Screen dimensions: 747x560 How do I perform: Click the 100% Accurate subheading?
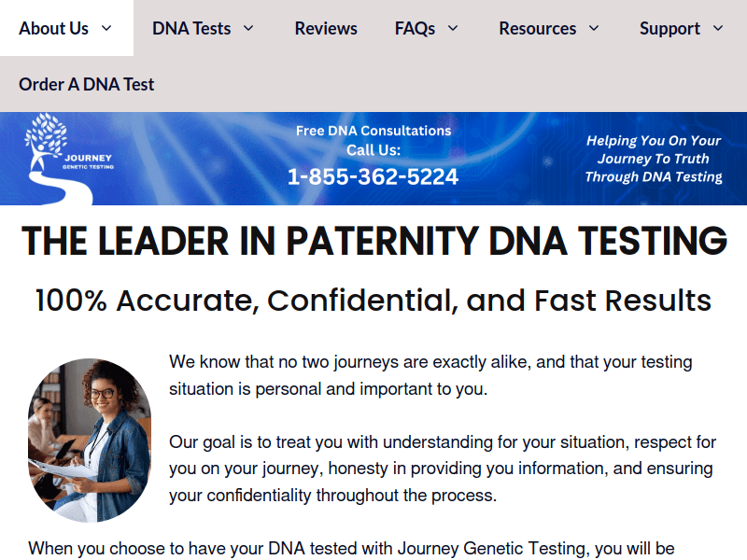point(373,301)
